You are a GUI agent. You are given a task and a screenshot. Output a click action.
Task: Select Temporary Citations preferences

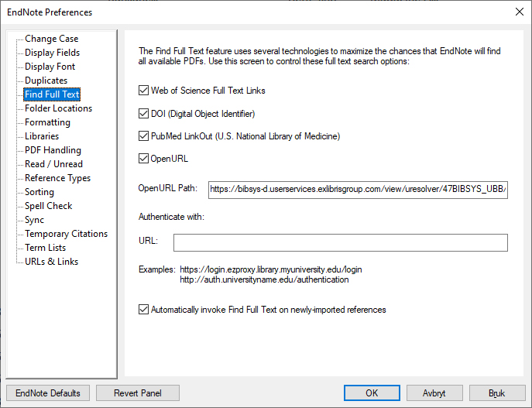66,233
